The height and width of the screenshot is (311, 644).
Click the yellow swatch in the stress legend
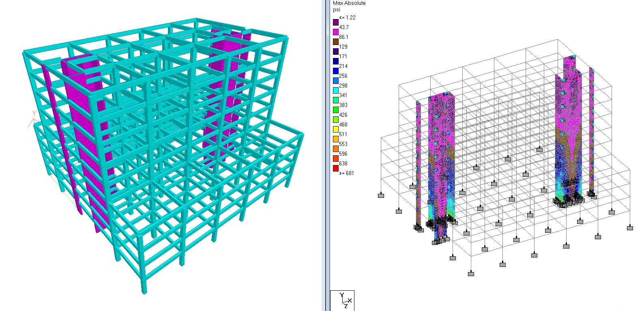[x=336, y=129]
